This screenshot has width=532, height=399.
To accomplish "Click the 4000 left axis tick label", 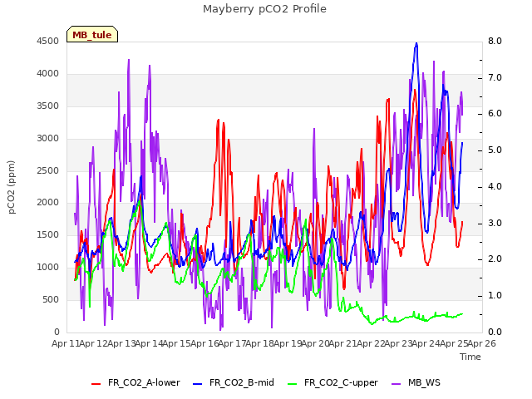I will [48, 73].
